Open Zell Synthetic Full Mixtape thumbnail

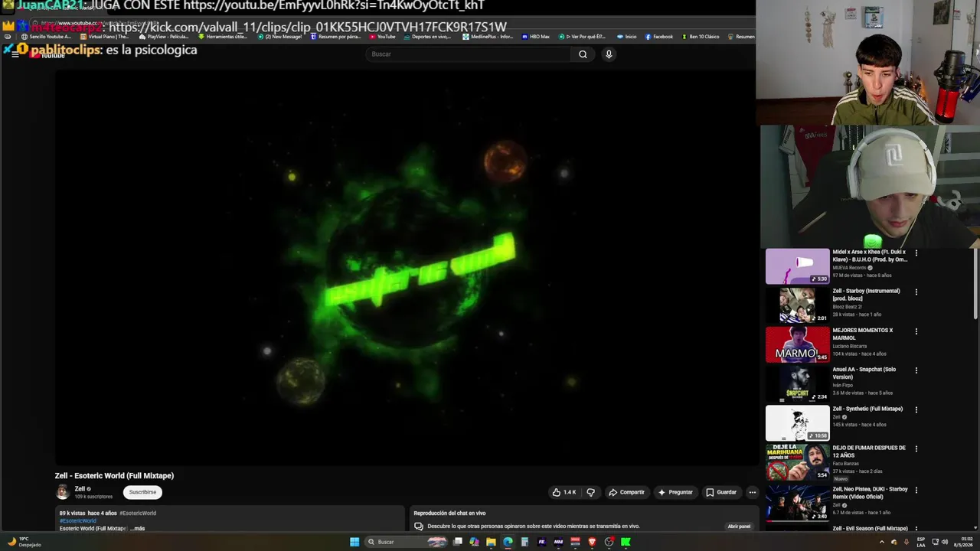[x=797, y=422]
